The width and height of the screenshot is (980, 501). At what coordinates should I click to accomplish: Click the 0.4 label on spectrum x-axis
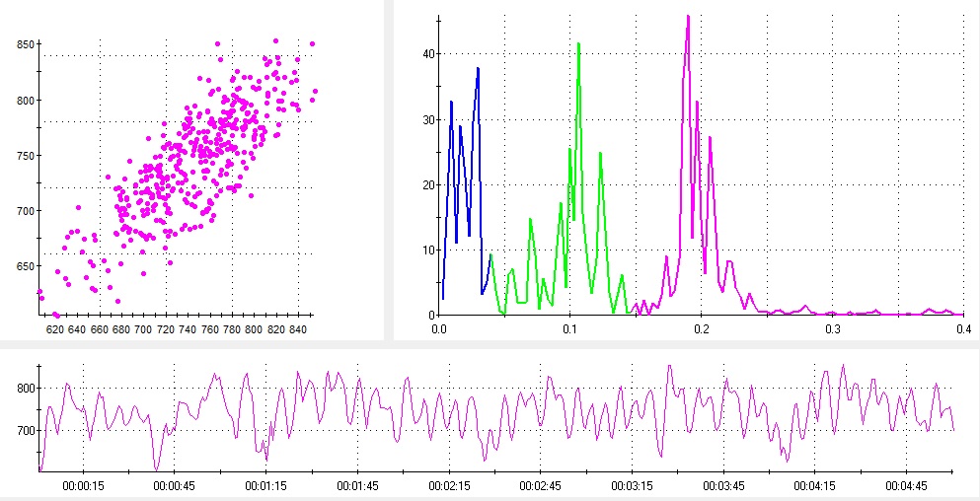point(962,328)
